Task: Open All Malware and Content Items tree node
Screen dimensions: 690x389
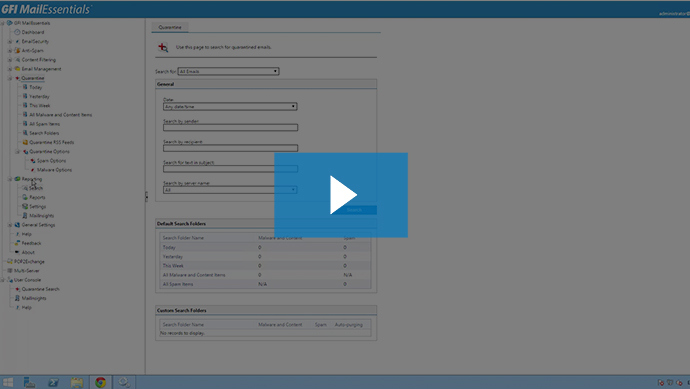Action: coord(61,115)
